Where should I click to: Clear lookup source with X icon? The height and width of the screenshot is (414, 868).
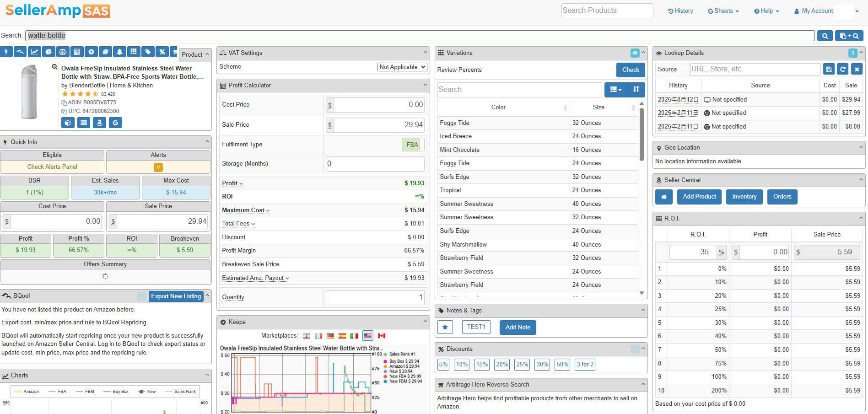[x=857, y=69]
